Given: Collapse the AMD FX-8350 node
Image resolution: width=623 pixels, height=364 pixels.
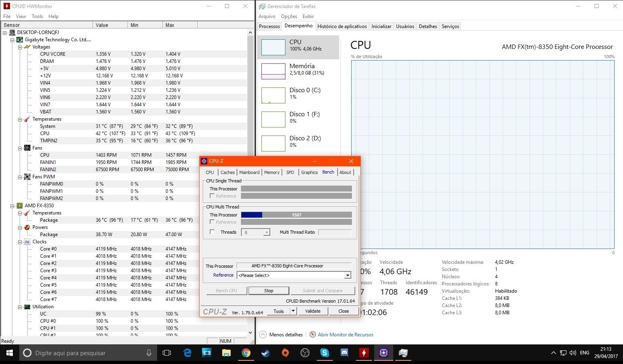Looking at the screenshot, I should point(12,206).
